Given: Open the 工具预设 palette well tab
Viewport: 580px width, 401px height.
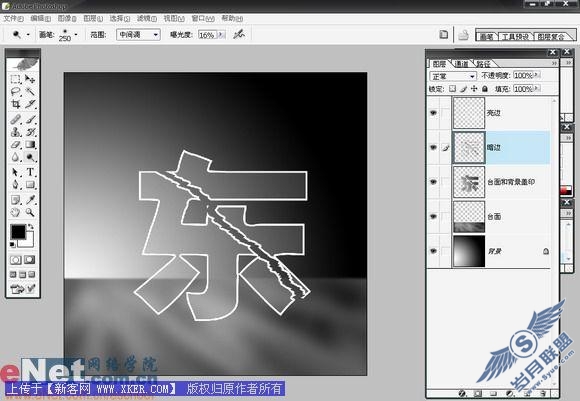Looking at the screenshot, I should (x=515, y=37).
